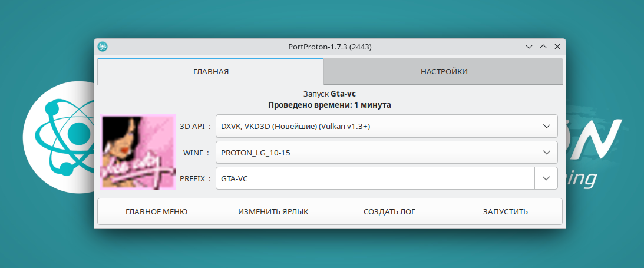Open the НАСТРОЙКИ tab

click(x=444, y=72)
